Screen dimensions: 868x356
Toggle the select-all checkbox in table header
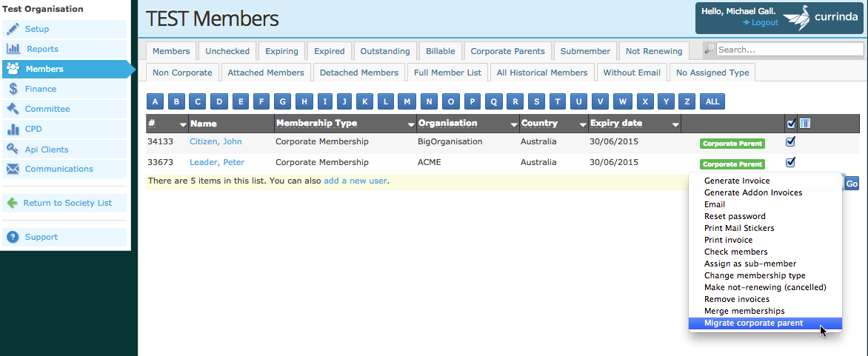click(791, 124)
